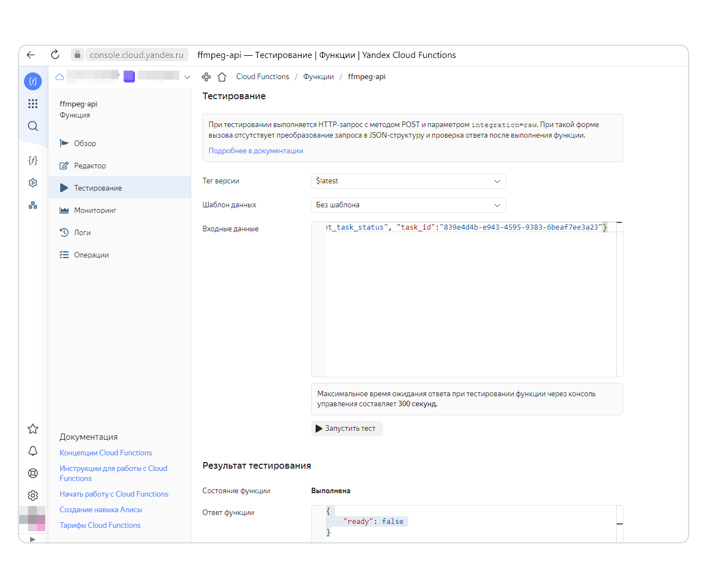Select the Тестирование section
This screenshot has width=707, height=588.
click(x=119, y=188)
